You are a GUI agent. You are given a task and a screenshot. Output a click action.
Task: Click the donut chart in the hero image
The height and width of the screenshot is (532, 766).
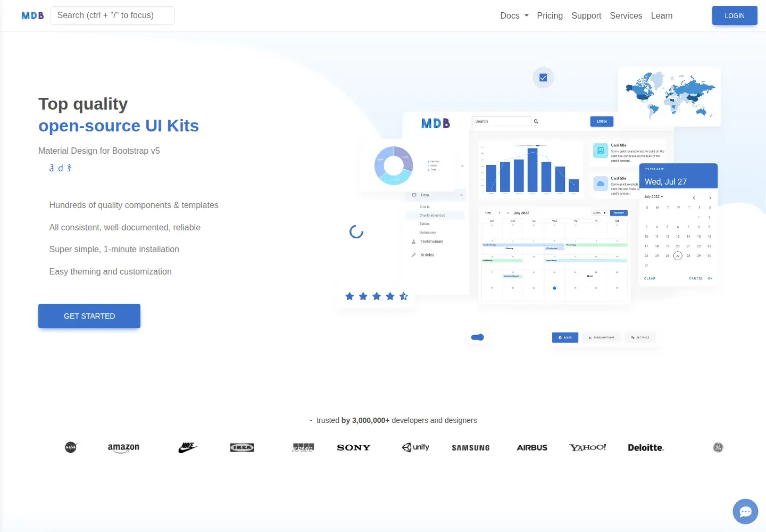pyautogui.click(x=394, y=166)
